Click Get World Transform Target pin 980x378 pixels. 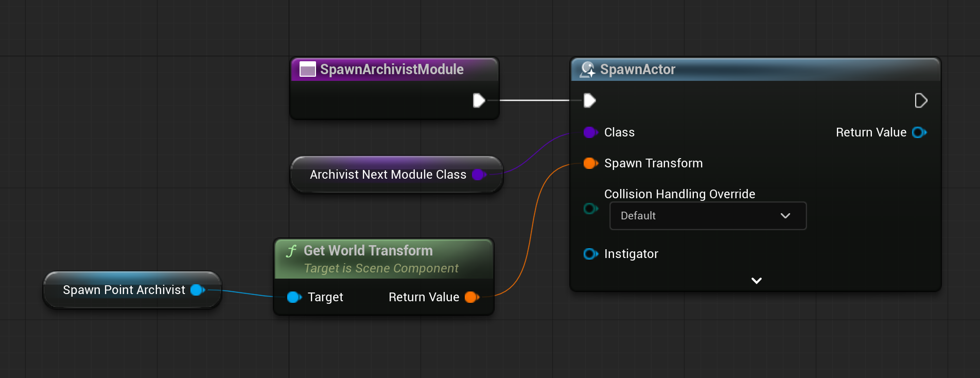click(x=294, y=297)
